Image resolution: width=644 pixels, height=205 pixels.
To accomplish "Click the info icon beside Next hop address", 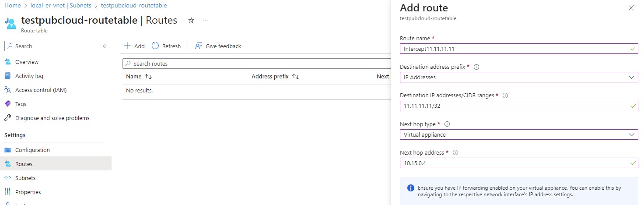I will click(x=455, y=153).
